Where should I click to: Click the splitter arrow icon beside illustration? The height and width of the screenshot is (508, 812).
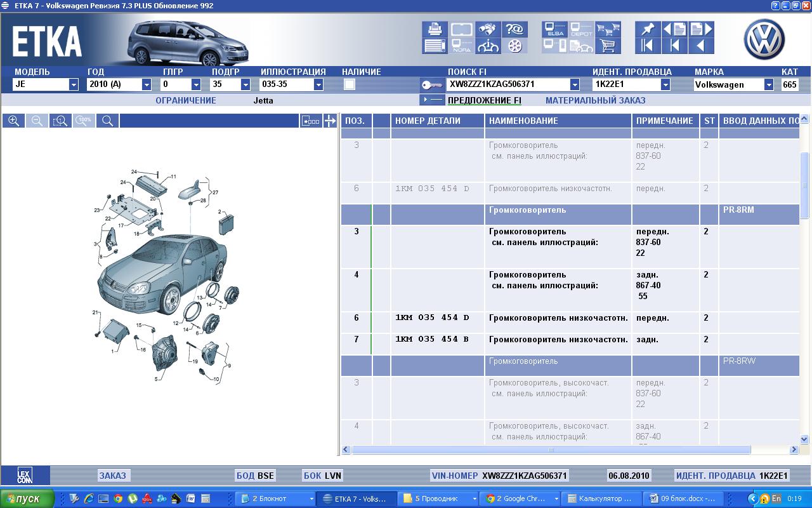tap(330, 121)
